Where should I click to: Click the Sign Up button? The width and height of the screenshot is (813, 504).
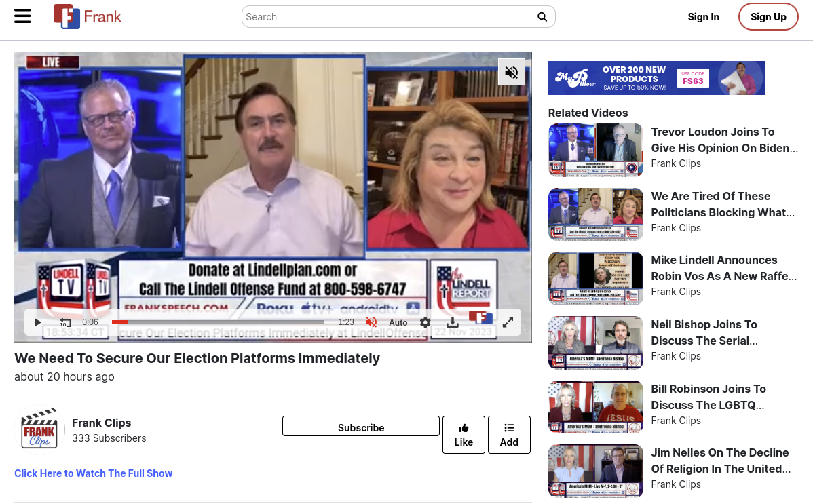tap(768, 17)
